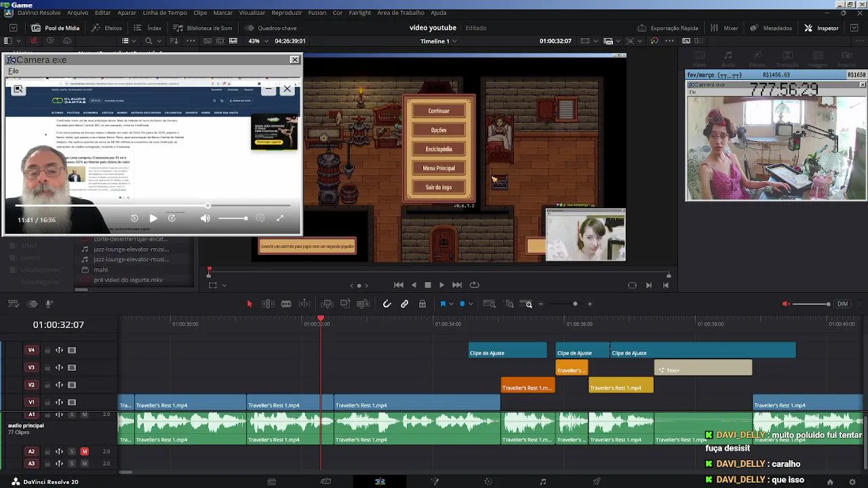Click the fullscreen icon in Camera.exe video
The width and height of the screenshot is (868, 488).
(x=280, y=218)
